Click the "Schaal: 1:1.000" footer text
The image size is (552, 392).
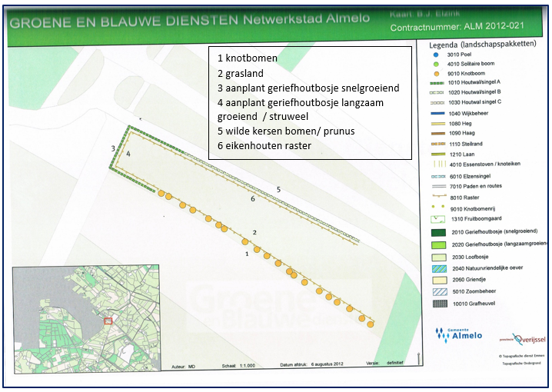click(x=238, y=366)
